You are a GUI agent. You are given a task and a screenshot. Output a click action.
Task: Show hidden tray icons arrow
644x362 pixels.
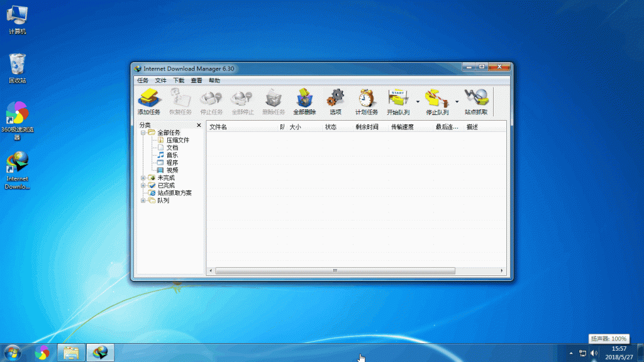(571, 353)
